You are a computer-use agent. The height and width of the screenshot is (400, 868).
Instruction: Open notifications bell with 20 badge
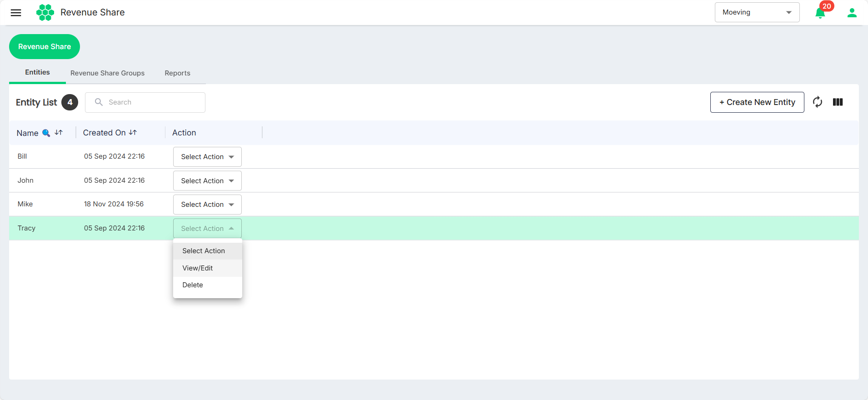pyautogui.click(x=821, y=12)
